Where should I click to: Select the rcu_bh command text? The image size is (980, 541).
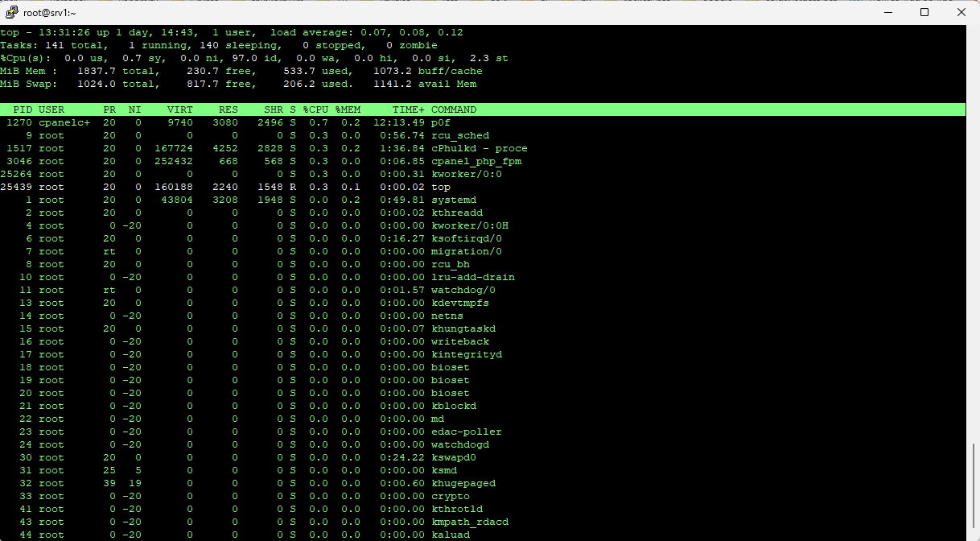(x=451, y=264)
